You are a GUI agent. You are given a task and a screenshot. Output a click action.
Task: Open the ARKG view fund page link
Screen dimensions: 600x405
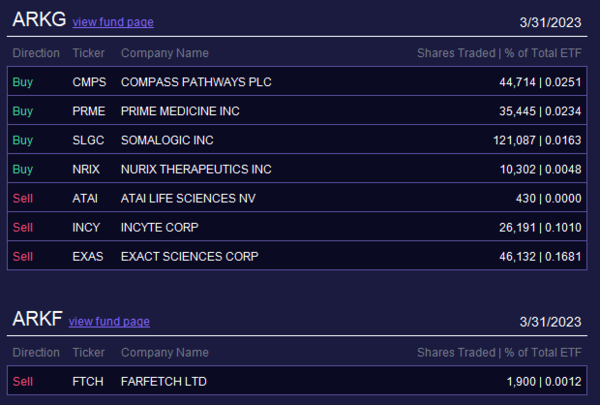point(113,22)
